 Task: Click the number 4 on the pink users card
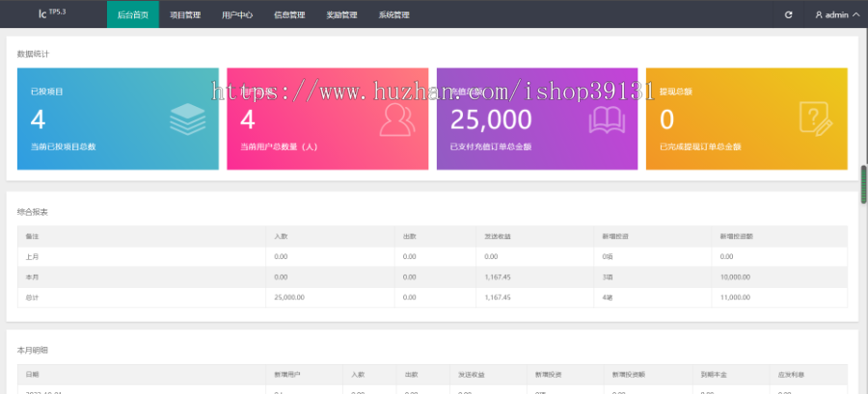tap(248, 119)
